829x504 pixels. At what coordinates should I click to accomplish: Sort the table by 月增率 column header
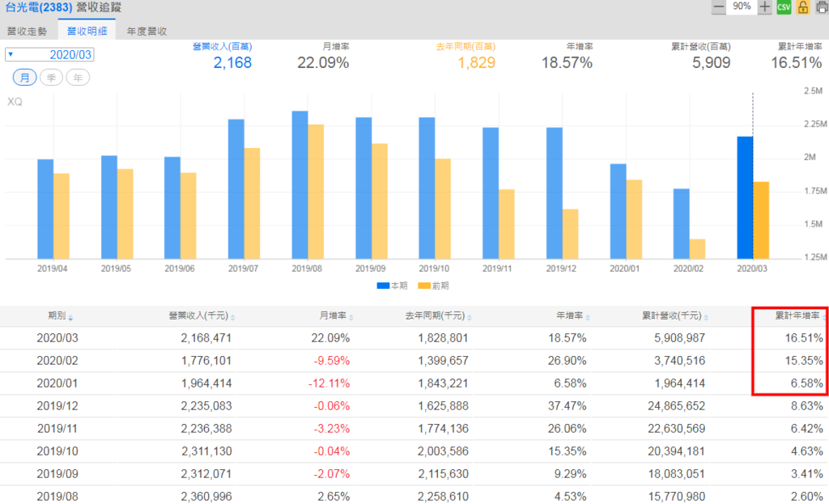point(336,316)
